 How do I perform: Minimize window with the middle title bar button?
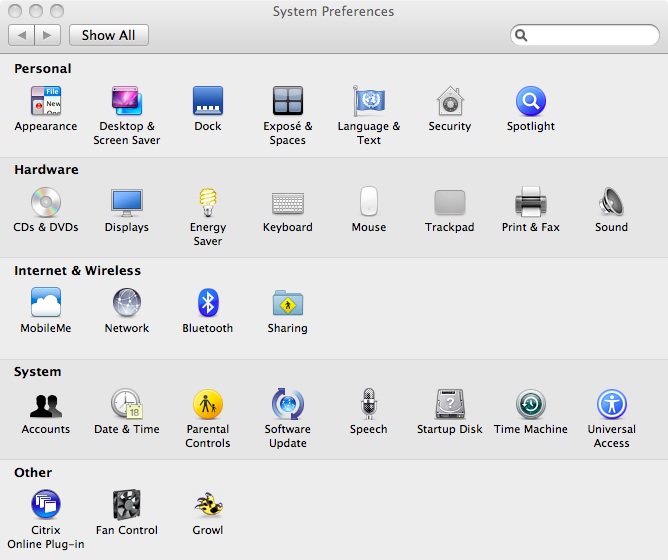coord(36,11)
